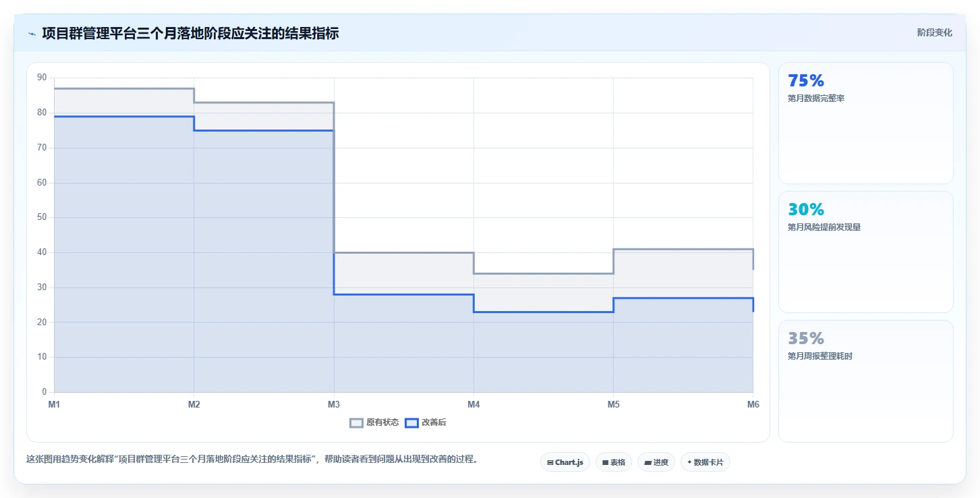Click the M4 axis label
The image size is (980, 498).
pos(473,404)
